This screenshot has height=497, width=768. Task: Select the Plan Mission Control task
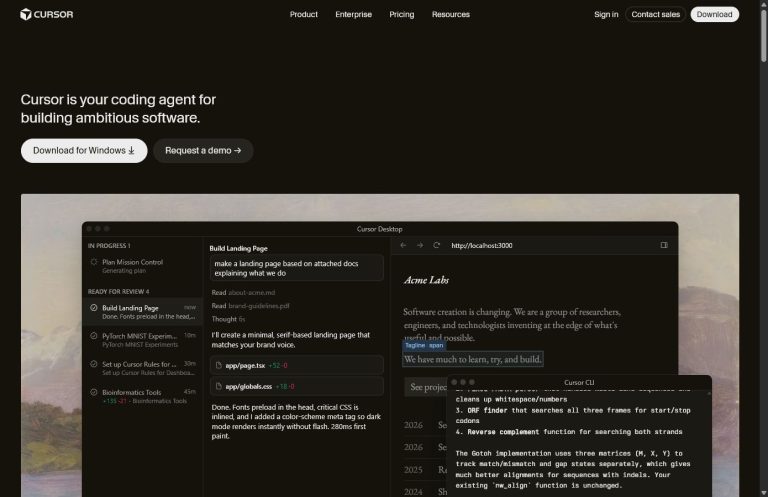[x=142, y=266]
